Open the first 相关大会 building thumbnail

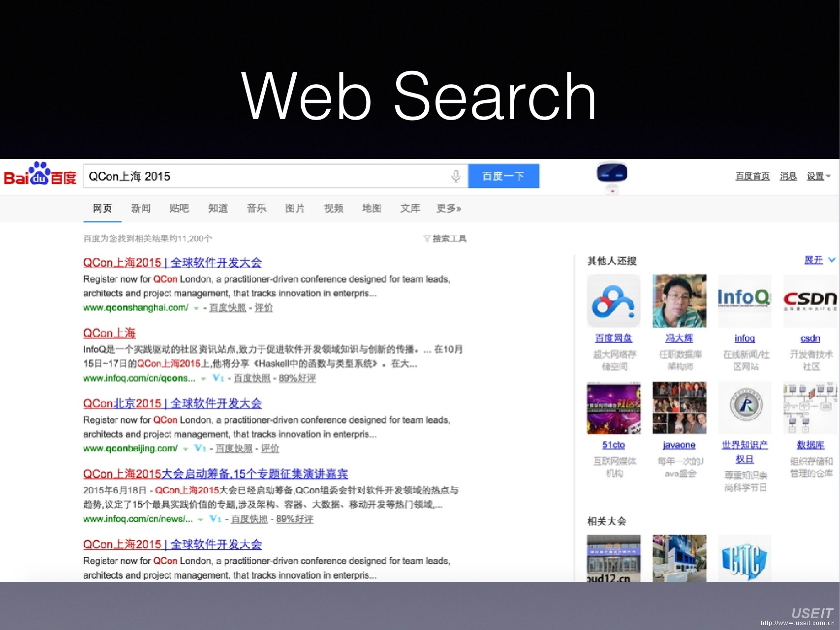[x=614, y=558]
